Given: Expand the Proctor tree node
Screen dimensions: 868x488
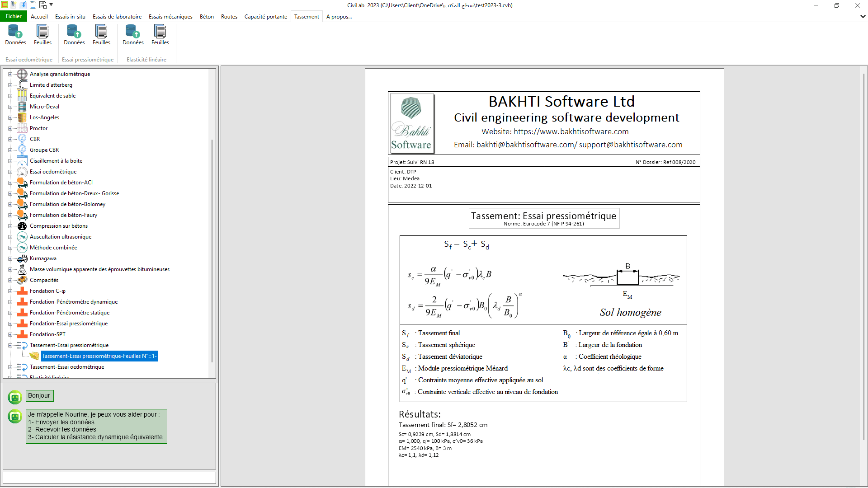Looking at the screenshot, I should tap(10, 128).
